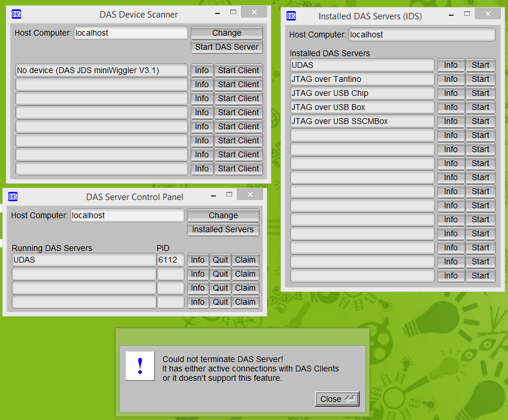The image size is (508, 420).
Task: Show Info for running UDAS server
Action: point(198,260)
